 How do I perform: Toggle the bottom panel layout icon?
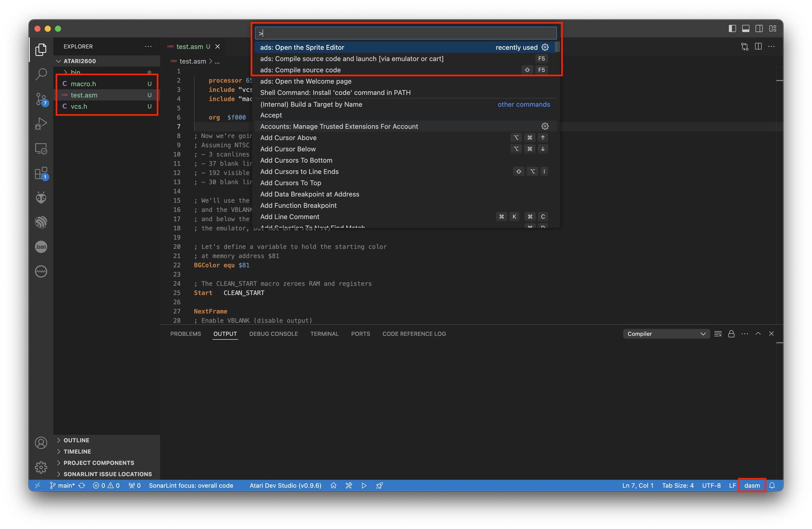[745, 29]
